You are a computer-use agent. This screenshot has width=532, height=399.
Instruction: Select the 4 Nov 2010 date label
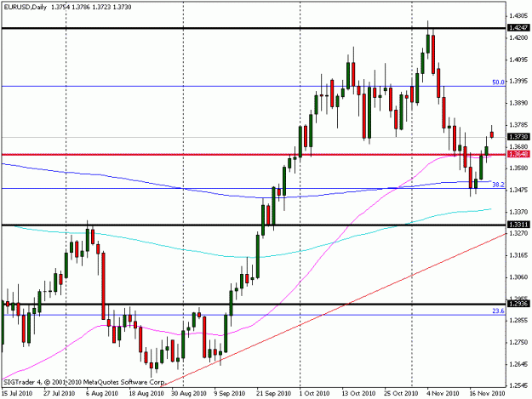[443, 394]
